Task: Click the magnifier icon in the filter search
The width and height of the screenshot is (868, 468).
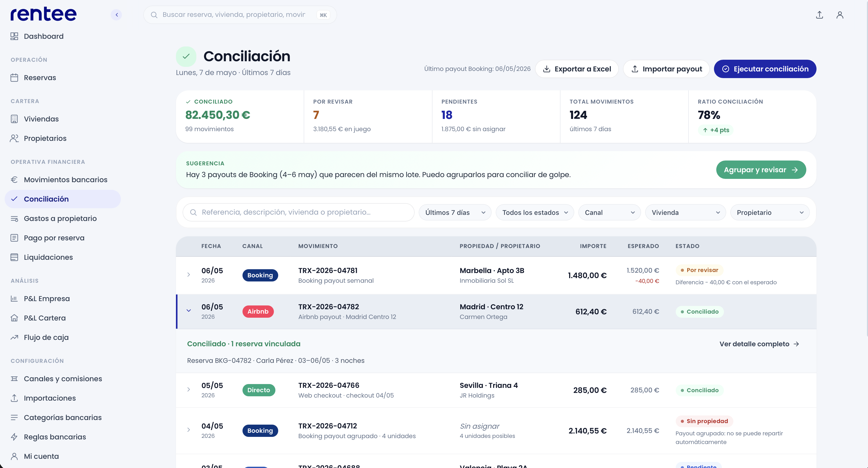Action: point(193,212)
